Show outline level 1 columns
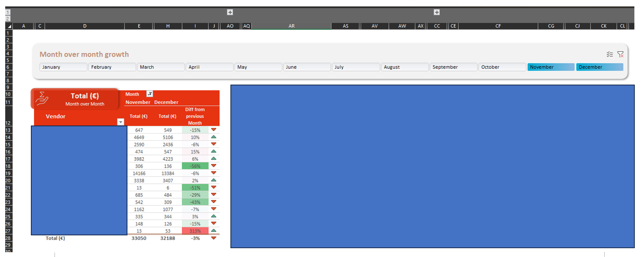 pos(8,12)
